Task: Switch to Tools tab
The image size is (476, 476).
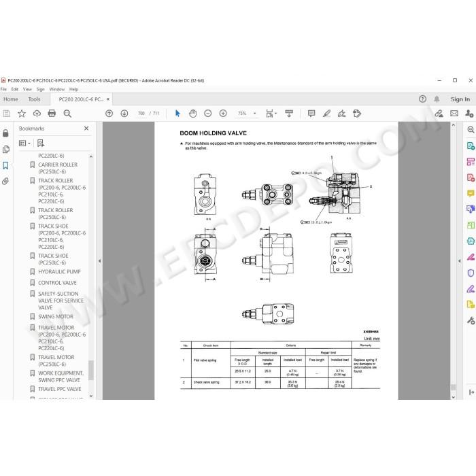Action: (34, 99)
